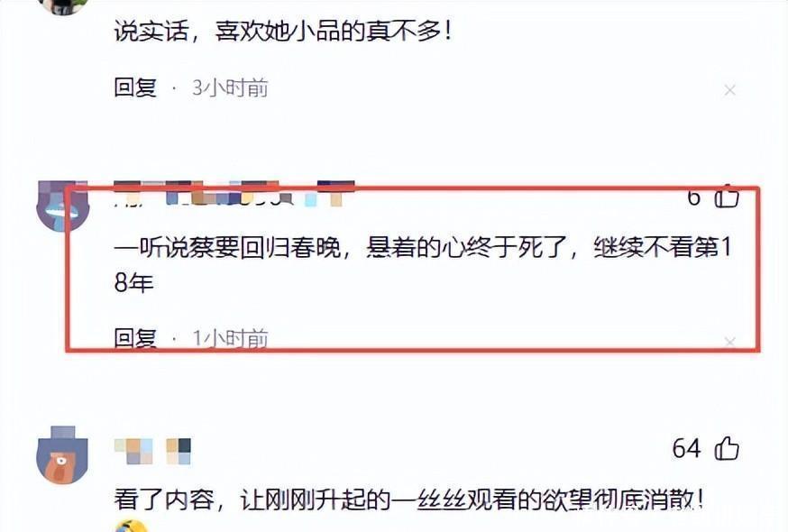The height and width of the screenshot is (532, 788).
Task: Open the bear avatar of the third commenter
Action: click(x=63, y=455)
